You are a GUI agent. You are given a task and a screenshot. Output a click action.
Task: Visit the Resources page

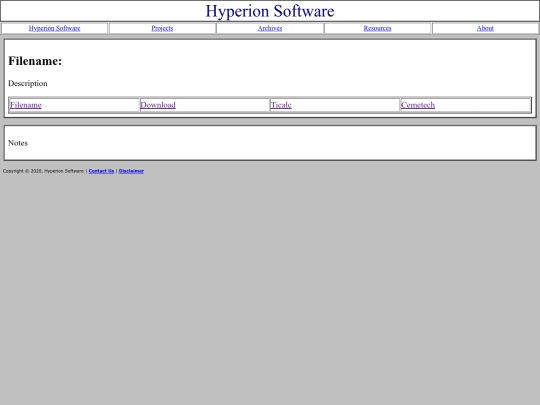tap(377, 28)
